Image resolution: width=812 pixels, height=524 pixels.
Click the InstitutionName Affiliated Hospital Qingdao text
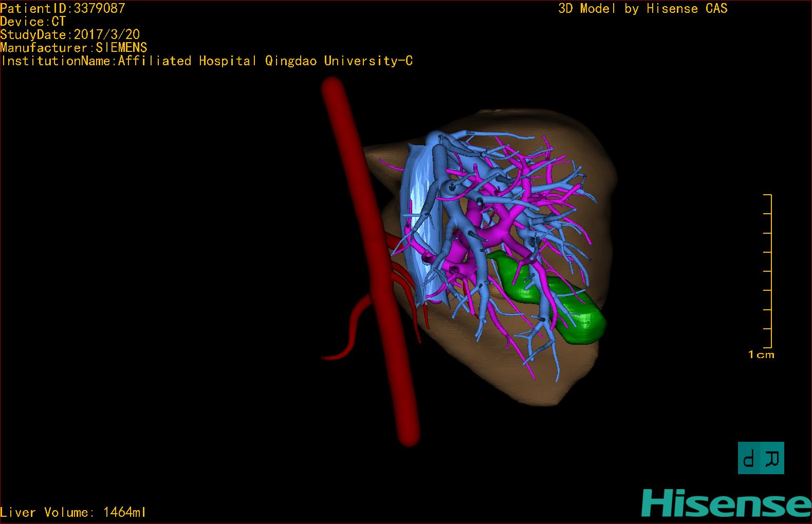207,61
